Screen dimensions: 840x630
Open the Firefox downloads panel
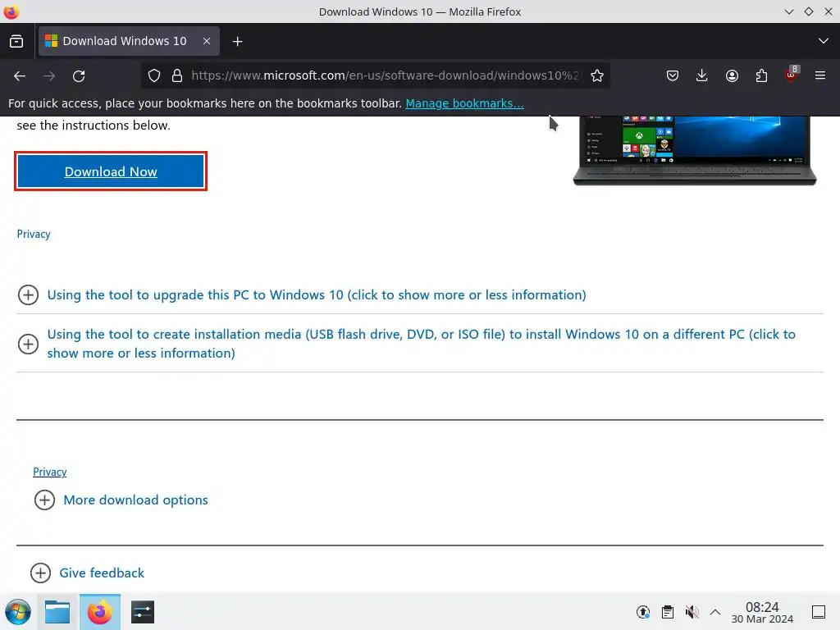click(x=702, y=76)
